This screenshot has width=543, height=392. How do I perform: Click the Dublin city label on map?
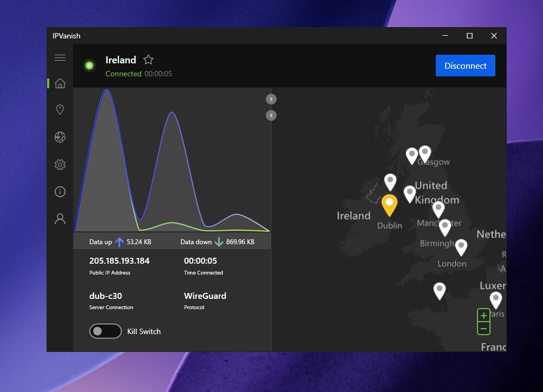point(390,225)
